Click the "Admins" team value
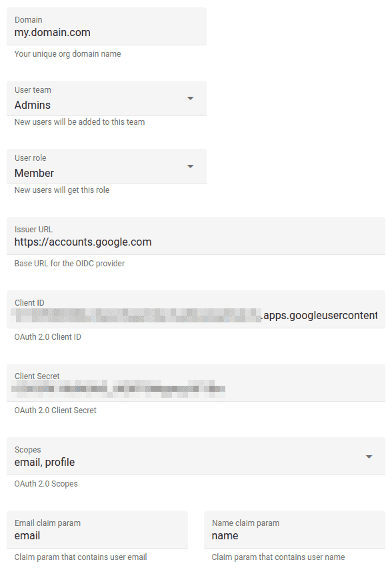Screen dimensions: 392x570 point(31,105)
